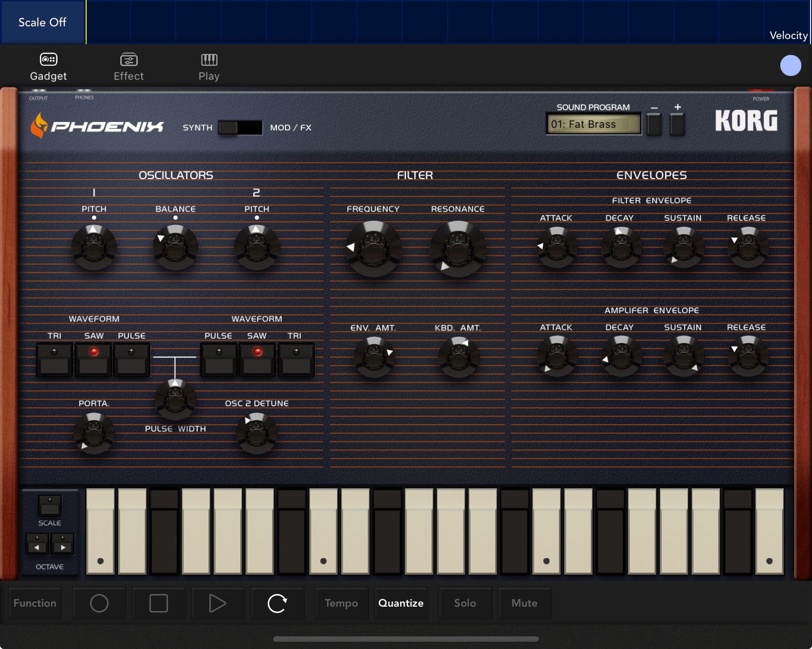Click the oscillator Balance knob
Viewport: 812px width, 649px height.
175,248
